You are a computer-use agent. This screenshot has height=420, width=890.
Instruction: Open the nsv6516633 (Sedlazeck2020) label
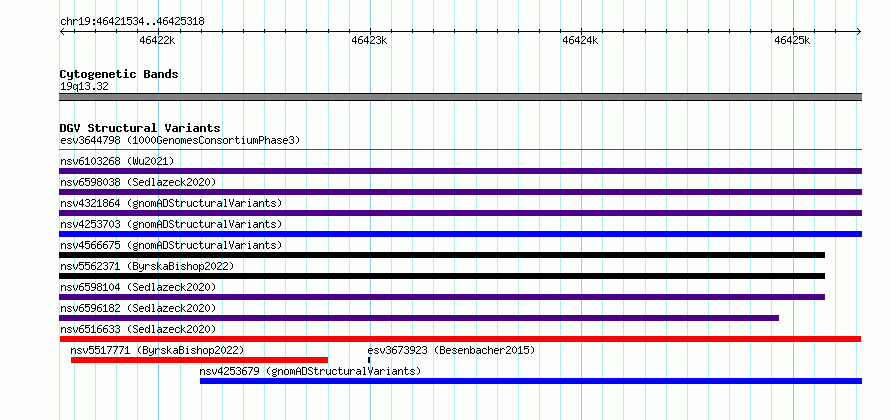pyautogui.click(x=138, y=329)
